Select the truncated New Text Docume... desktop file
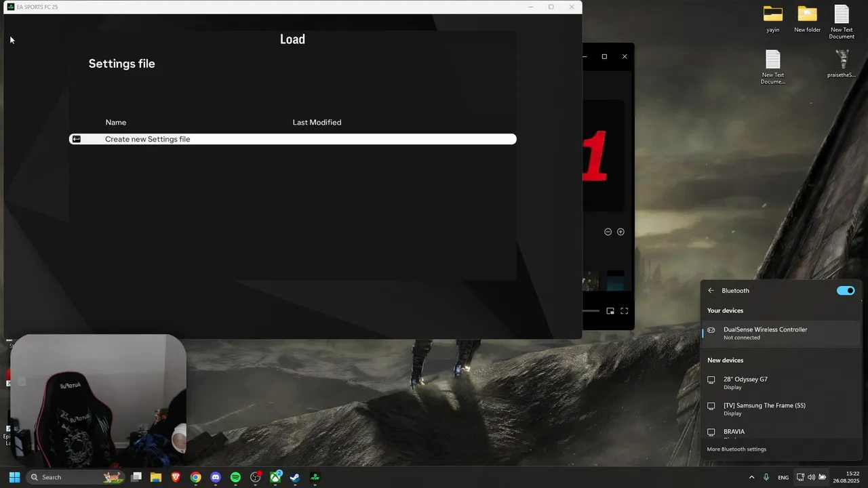 773,67
